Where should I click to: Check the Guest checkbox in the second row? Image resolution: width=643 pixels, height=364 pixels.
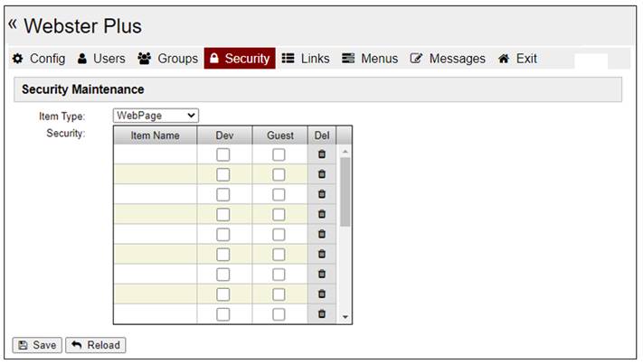click(279, 174)
